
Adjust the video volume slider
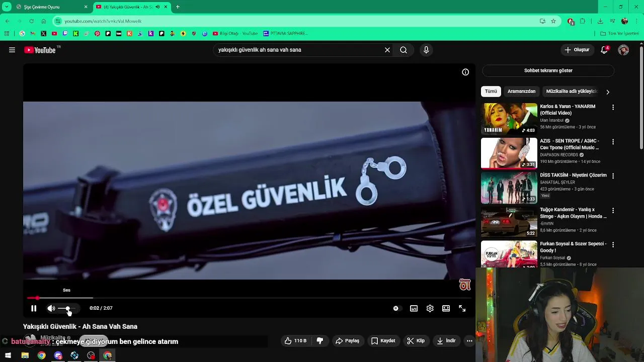[x=68, y=308]
